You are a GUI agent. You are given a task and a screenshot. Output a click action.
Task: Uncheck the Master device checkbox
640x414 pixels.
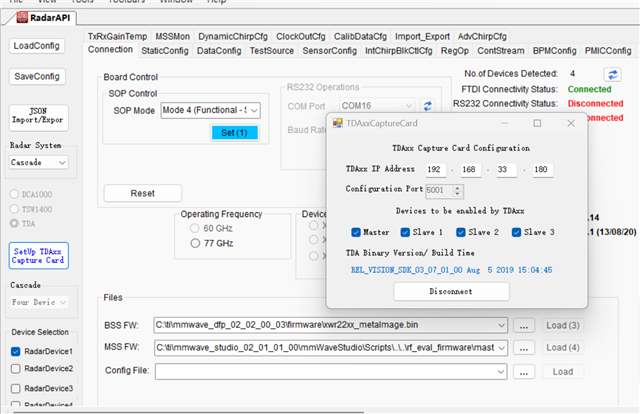point(356,232)
